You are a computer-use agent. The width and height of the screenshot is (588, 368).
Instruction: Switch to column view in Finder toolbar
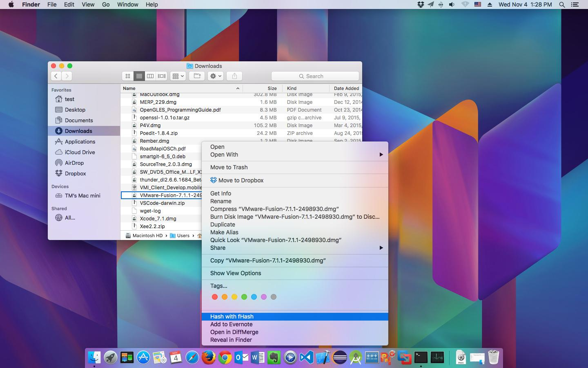150,76
